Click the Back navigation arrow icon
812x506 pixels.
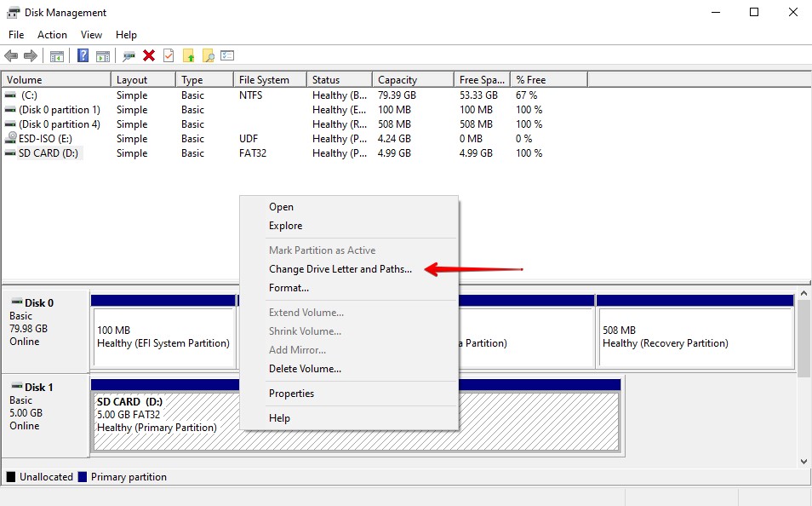12,55
